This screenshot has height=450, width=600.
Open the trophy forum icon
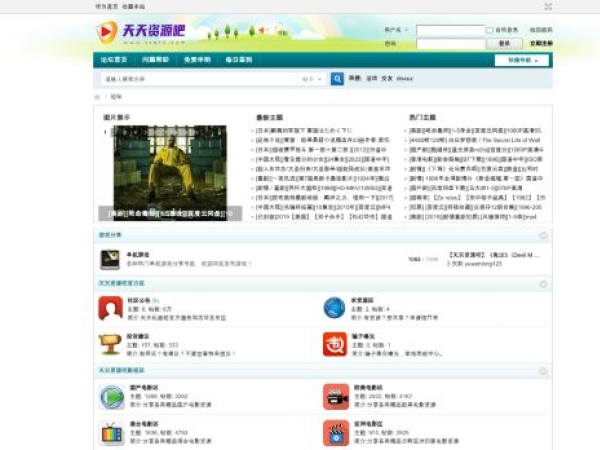[111, 345]
